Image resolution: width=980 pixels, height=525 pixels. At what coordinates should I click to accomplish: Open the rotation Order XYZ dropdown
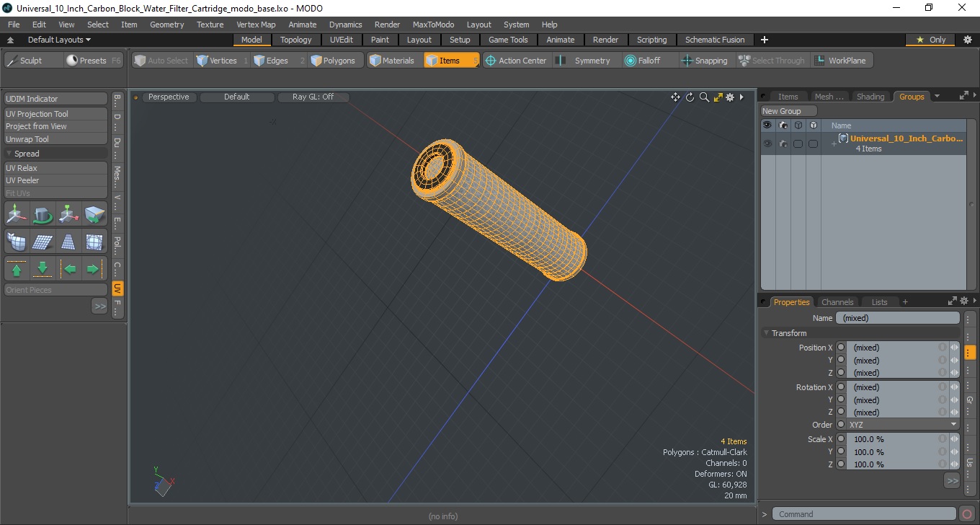click(x=903, y=425)
